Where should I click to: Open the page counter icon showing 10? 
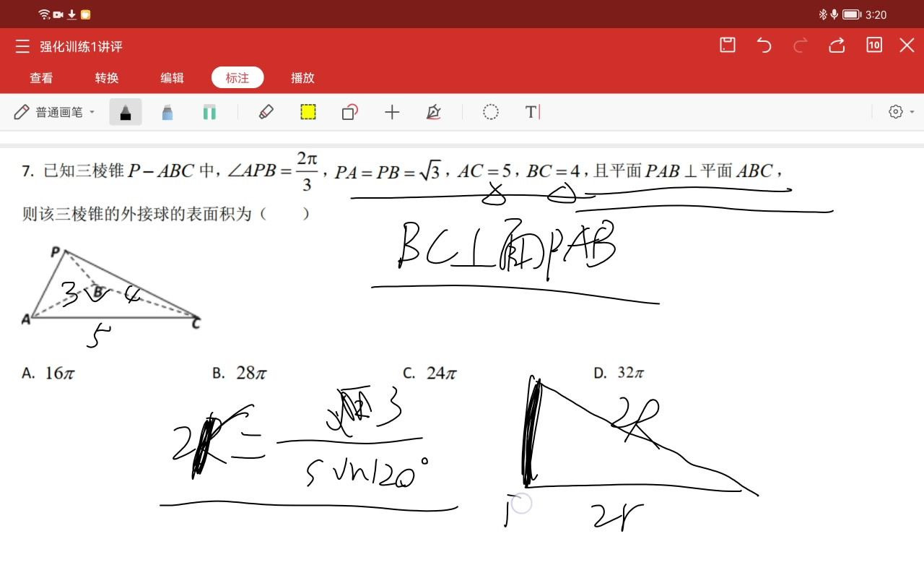tap(874, 45)
